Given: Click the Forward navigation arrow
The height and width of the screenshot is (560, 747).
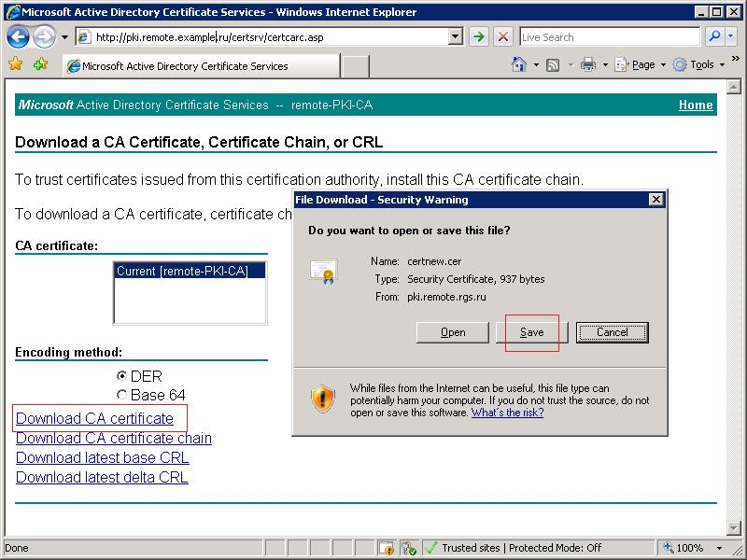Looking at the screenshot, I should (44, 37).
